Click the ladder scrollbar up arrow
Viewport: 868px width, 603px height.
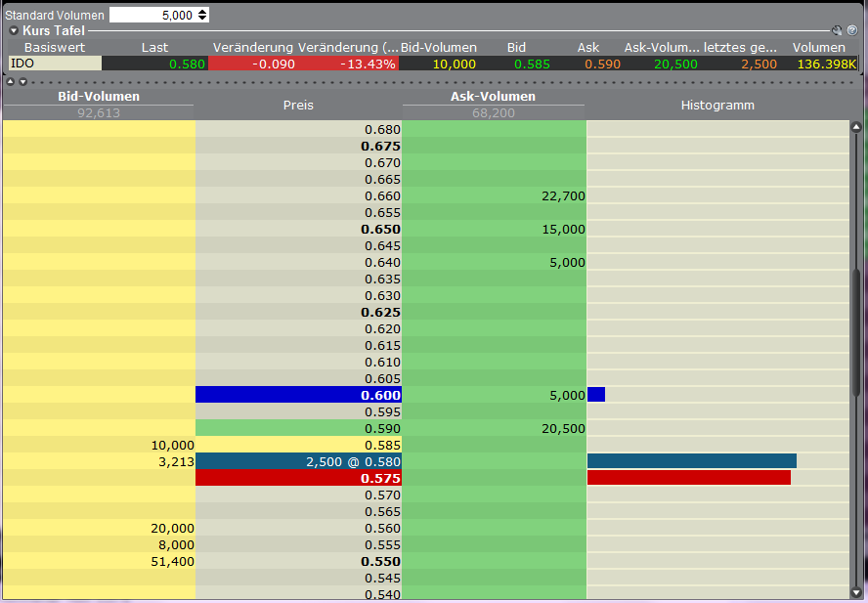[856, 128]
